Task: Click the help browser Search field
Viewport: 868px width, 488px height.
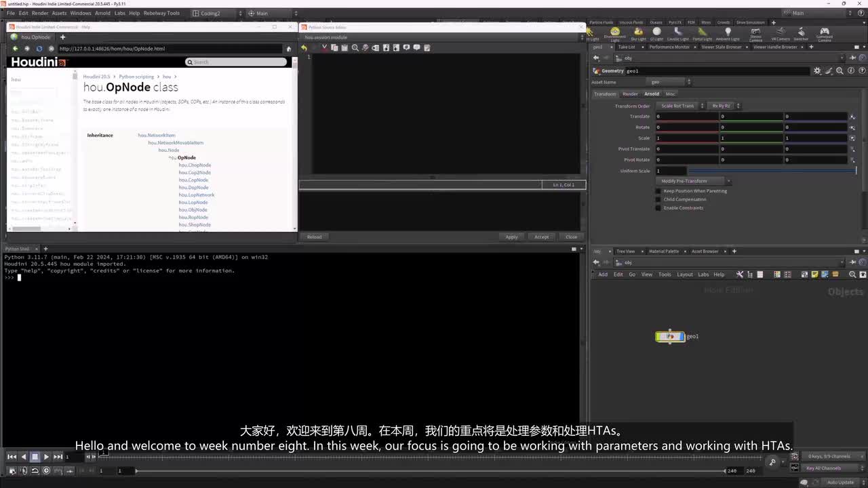Action: pos(236,62)
